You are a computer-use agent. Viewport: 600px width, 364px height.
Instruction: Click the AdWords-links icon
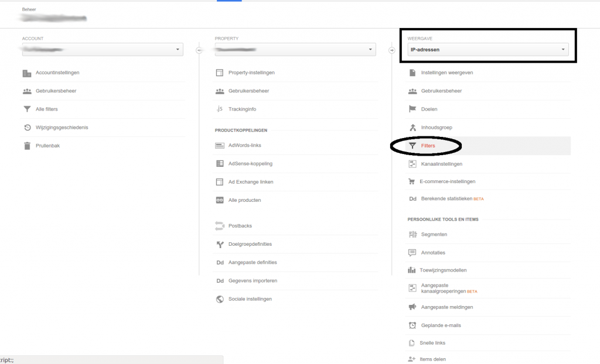click(220, 145)
